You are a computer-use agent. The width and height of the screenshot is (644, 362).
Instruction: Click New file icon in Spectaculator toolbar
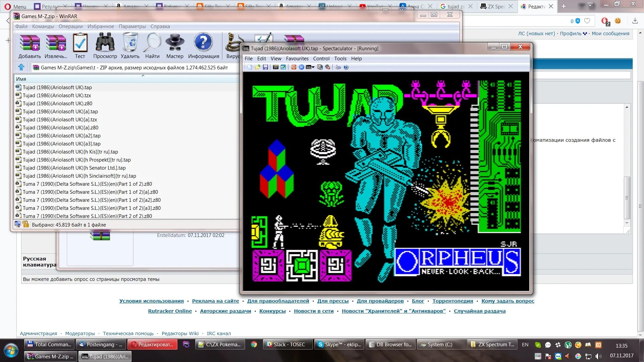pyautogui.click(x=250, y=67)
